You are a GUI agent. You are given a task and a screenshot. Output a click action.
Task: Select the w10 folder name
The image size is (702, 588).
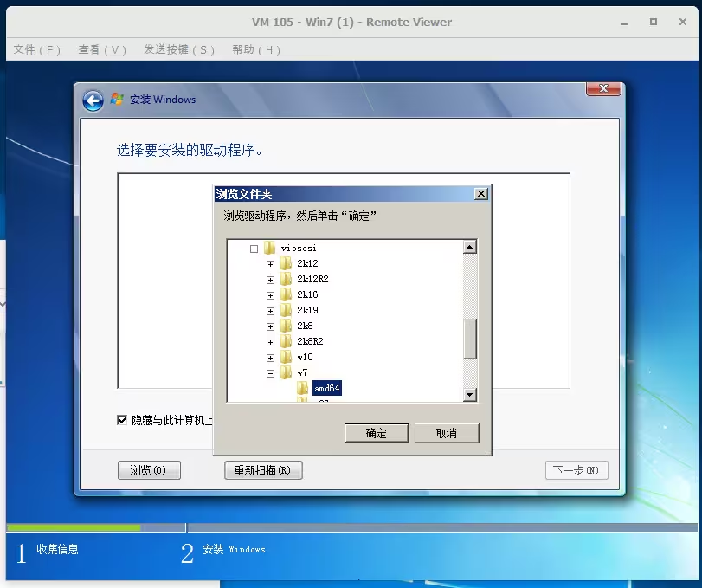click(305, 358)
